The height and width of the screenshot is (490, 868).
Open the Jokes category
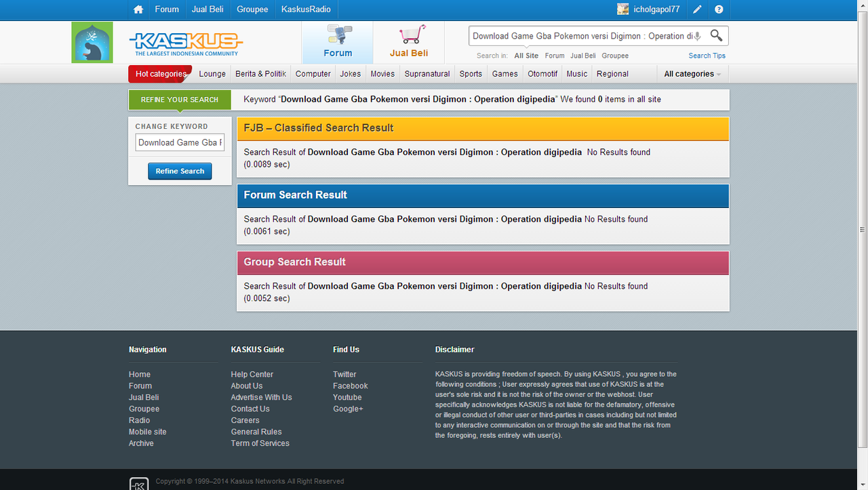pos(351,74)
